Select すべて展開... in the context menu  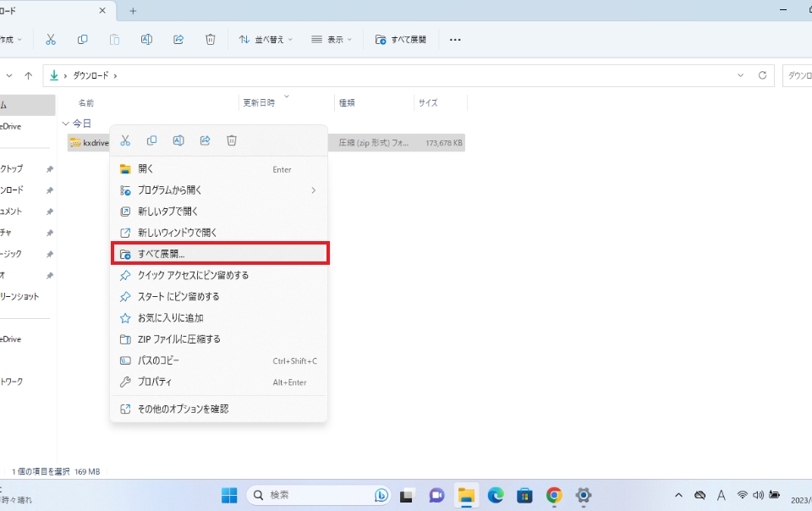tap(220, 253)
